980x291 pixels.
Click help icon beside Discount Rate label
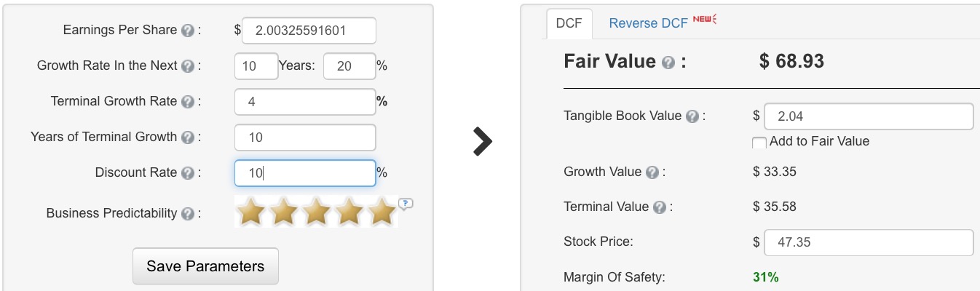pos(188,173)
